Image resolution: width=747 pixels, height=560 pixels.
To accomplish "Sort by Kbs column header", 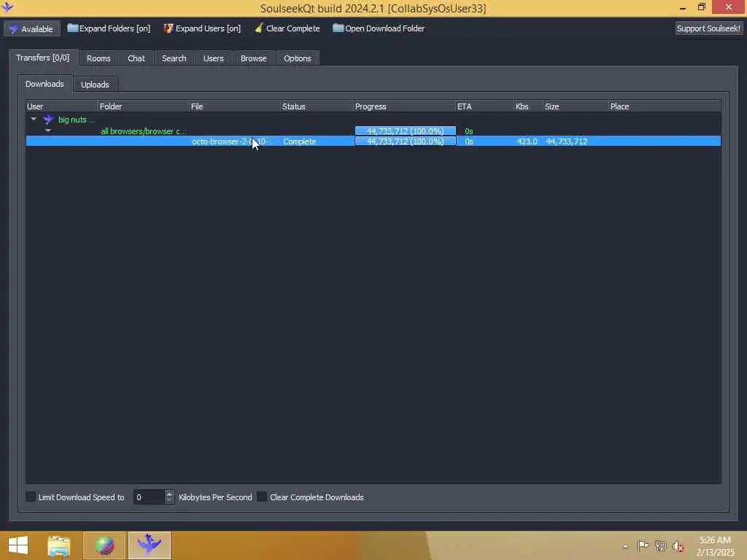I will pos(528,106).
